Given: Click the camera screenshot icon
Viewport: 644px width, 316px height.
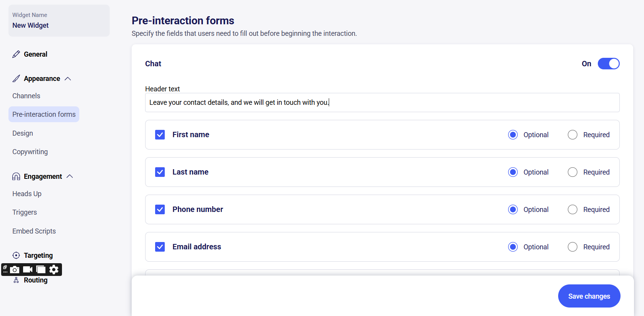Looking at the screenshot, I should pos(15,270).
